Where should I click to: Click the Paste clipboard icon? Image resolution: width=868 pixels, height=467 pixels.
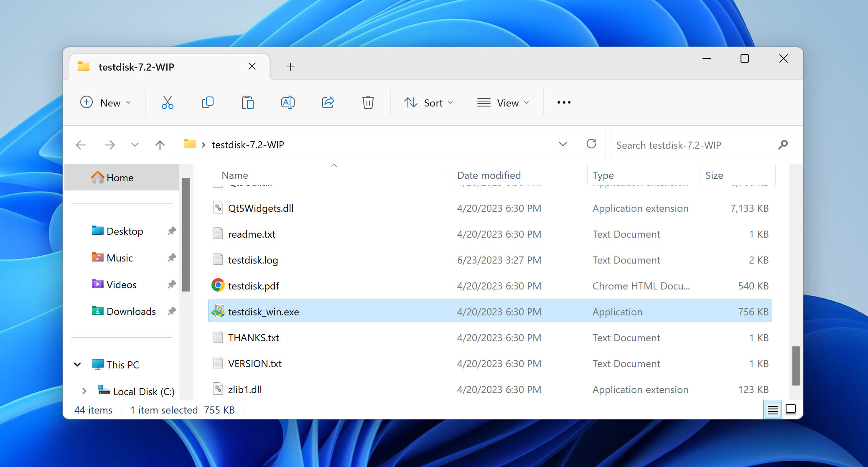[248, 102]
